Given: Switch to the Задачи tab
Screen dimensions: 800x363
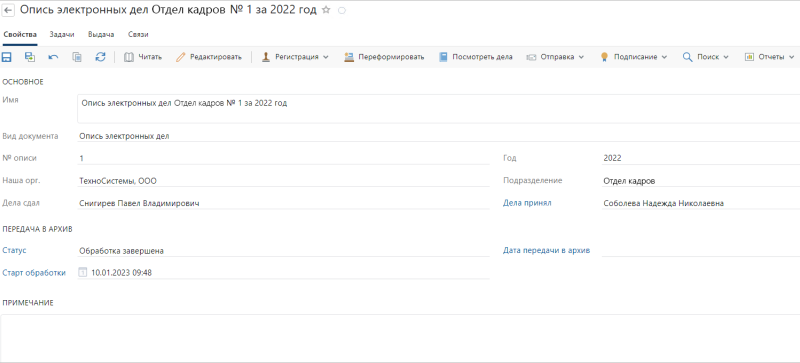Looking at the screenshot, I should 62,35.
